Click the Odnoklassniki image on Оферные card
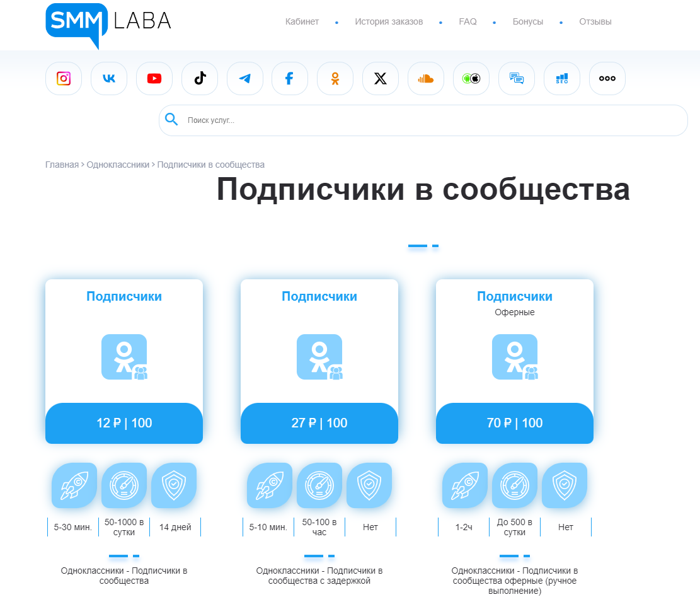This screenshot has height=597, width=700. (x=515, y=357)
